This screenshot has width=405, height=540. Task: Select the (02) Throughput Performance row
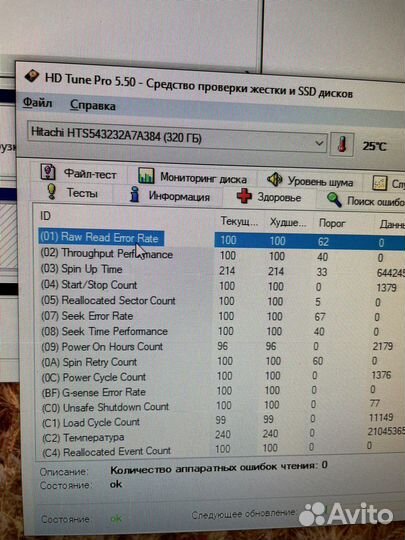click(x=222, y=255)
